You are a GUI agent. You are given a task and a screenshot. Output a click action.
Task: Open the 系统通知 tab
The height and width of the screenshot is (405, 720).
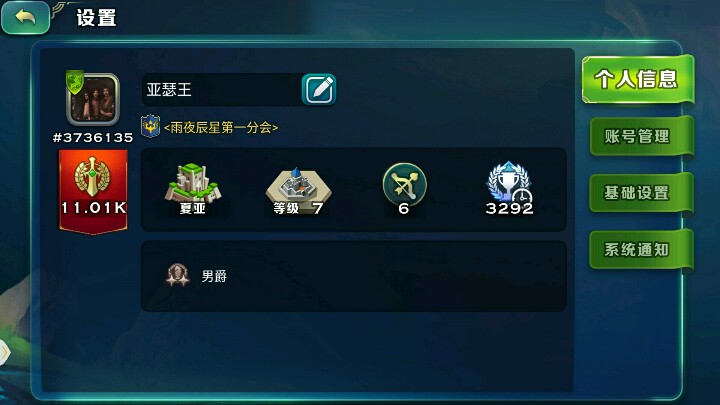(641, 249)
